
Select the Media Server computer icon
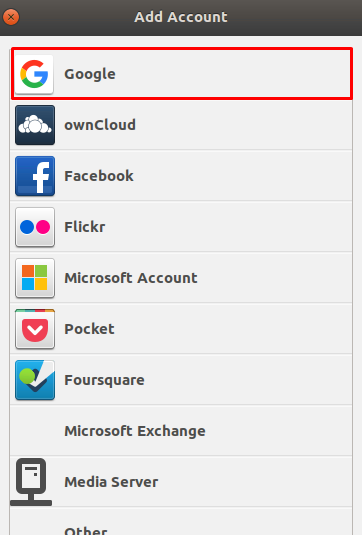point(31,482)
